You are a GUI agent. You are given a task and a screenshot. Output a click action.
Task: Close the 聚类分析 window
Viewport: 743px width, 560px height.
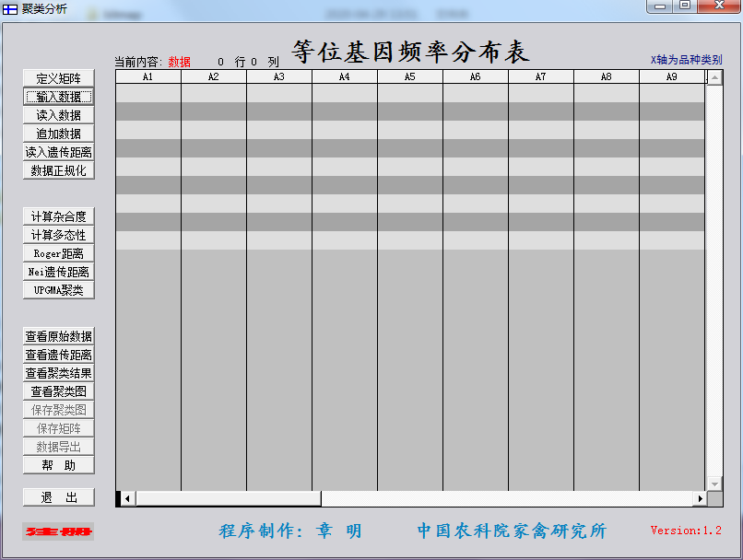point(719,6)
